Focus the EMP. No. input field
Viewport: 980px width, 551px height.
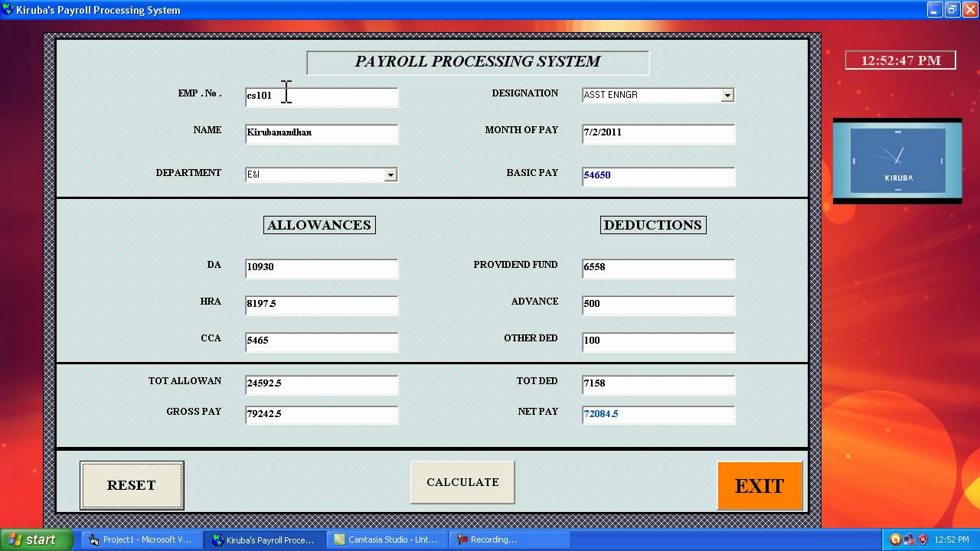click(322, 96)
